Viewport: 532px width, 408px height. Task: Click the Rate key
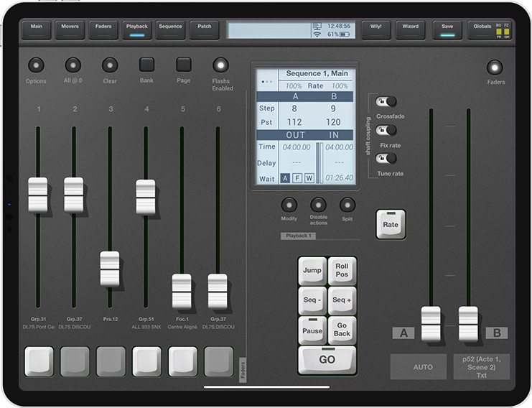click(x=391, y=224)
